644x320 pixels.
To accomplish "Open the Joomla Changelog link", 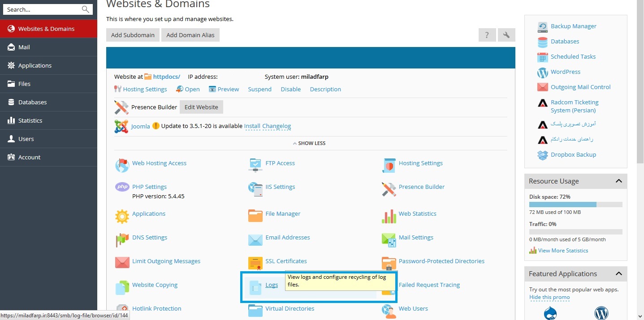I will pos(277,126).
